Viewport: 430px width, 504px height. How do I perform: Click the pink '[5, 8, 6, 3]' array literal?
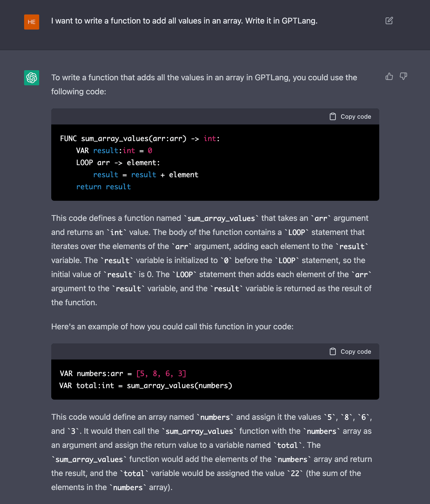(161, 374)
